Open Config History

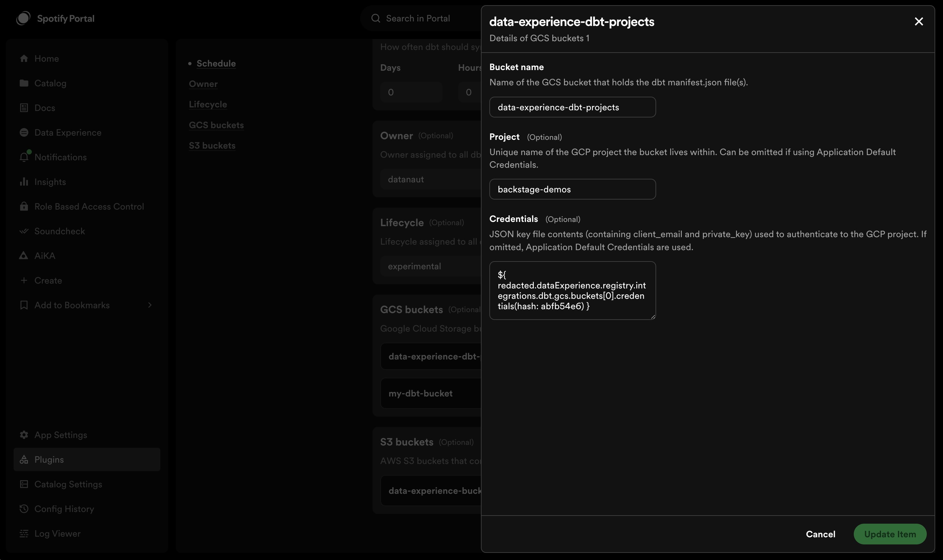point(87,509)
